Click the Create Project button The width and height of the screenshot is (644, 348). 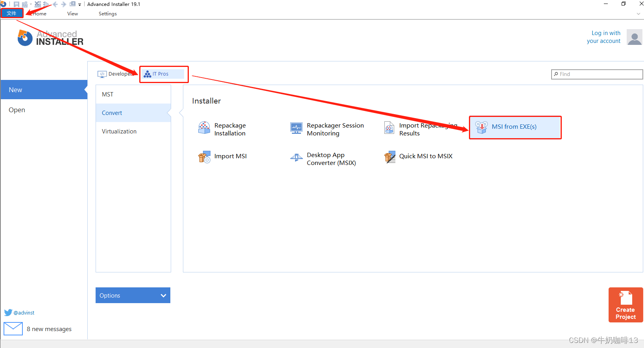pyautogui.click(x=626, y=305)
